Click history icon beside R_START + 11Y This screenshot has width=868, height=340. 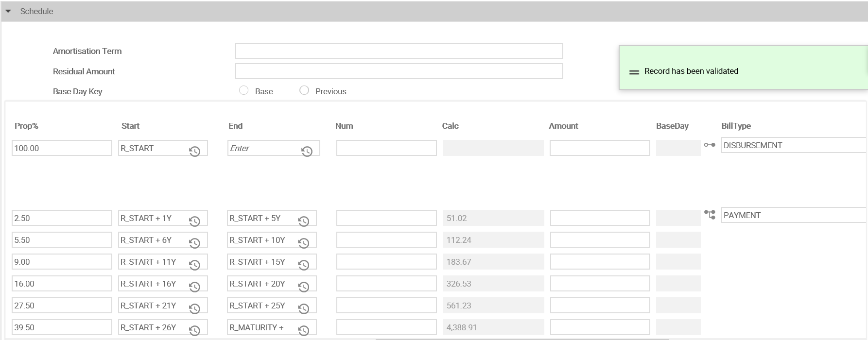194,265
